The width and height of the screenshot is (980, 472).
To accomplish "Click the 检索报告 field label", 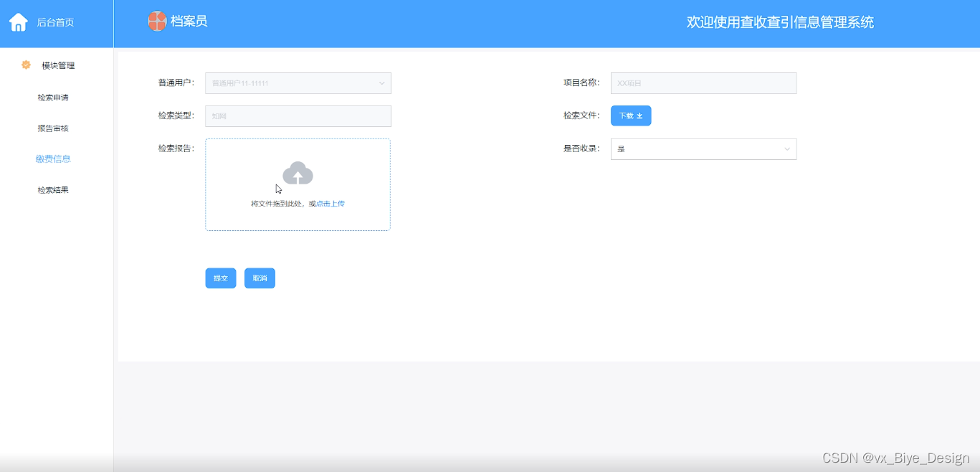I will tap(176, 149).
